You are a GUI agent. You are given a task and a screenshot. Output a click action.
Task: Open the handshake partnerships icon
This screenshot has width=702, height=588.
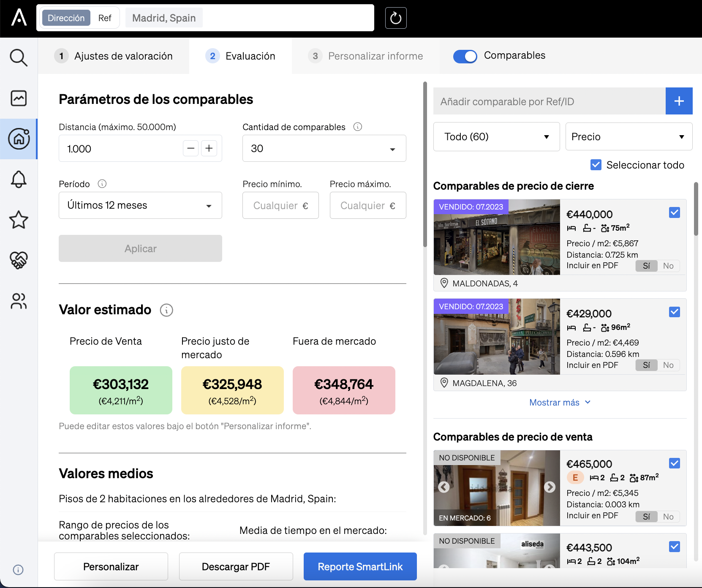click(19, 260)
